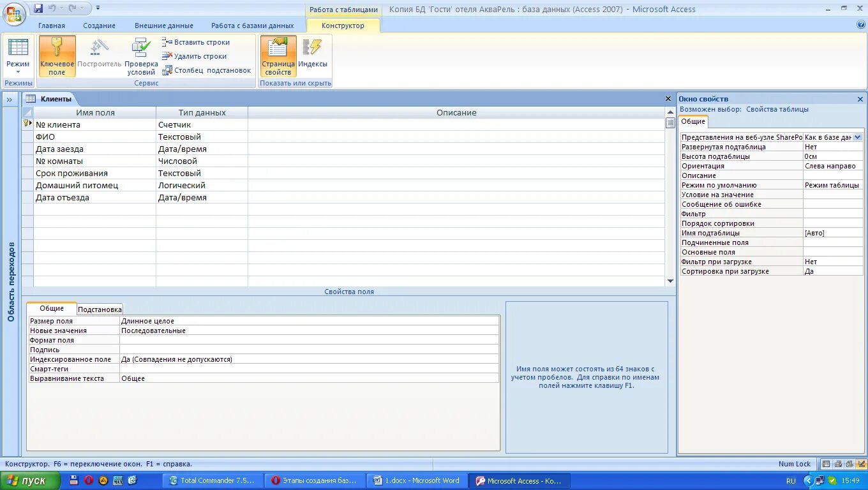868x490 pixels.
Task: Select the Срок проживания field name
Action: (94, 173)
